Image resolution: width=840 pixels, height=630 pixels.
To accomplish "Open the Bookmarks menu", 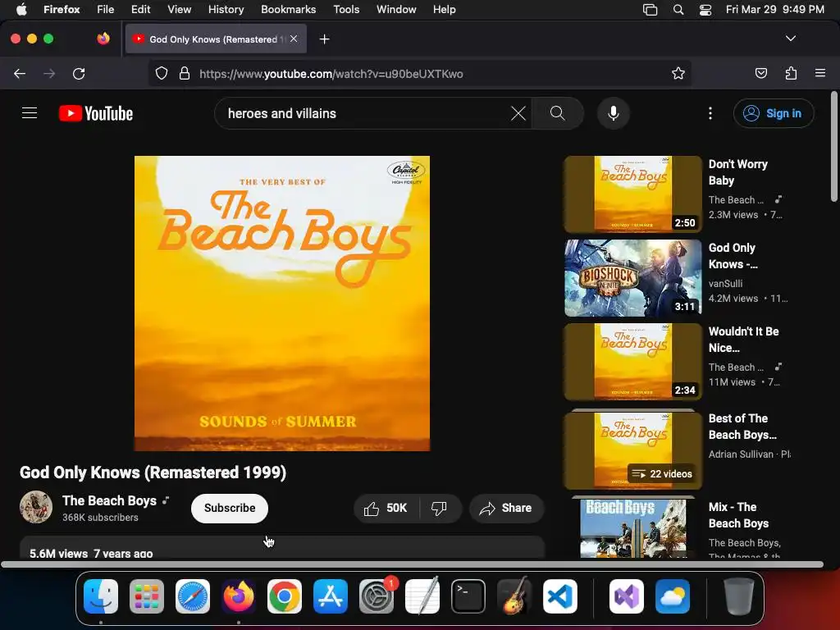I will tap(288, 10).
